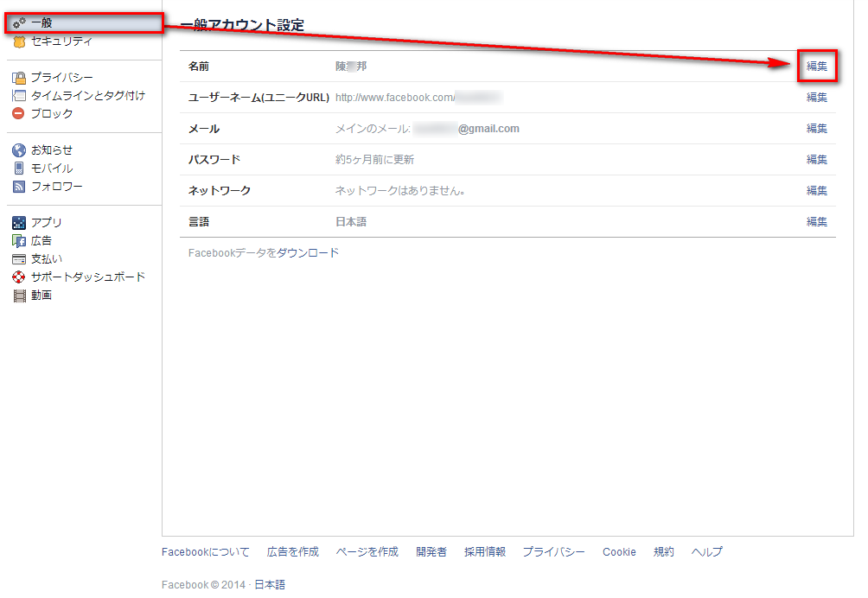Image resolution: width=868 pixels, height=598 pixels.
Task: Click the globe icon beside お知らせ
Action: click(x=19, y=149)
